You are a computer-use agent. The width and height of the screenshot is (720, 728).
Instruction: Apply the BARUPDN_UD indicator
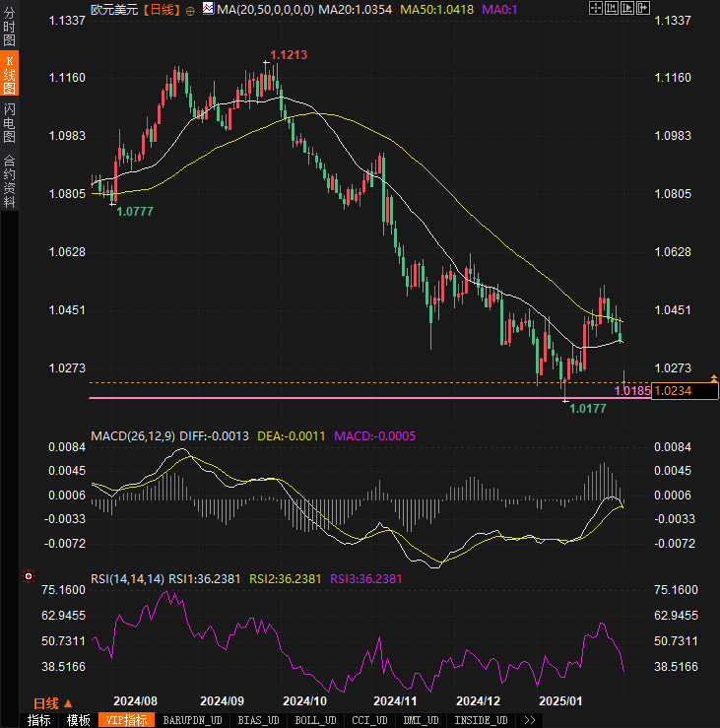pos(193,720)
